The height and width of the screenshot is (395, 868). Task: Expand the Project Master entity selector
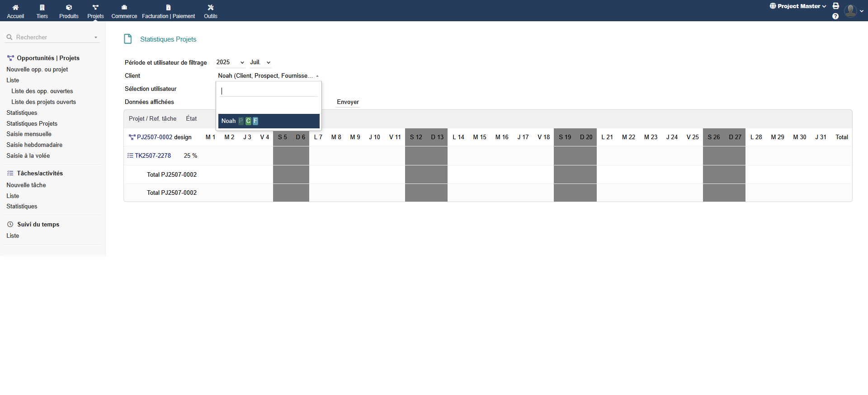pos(798,6)
